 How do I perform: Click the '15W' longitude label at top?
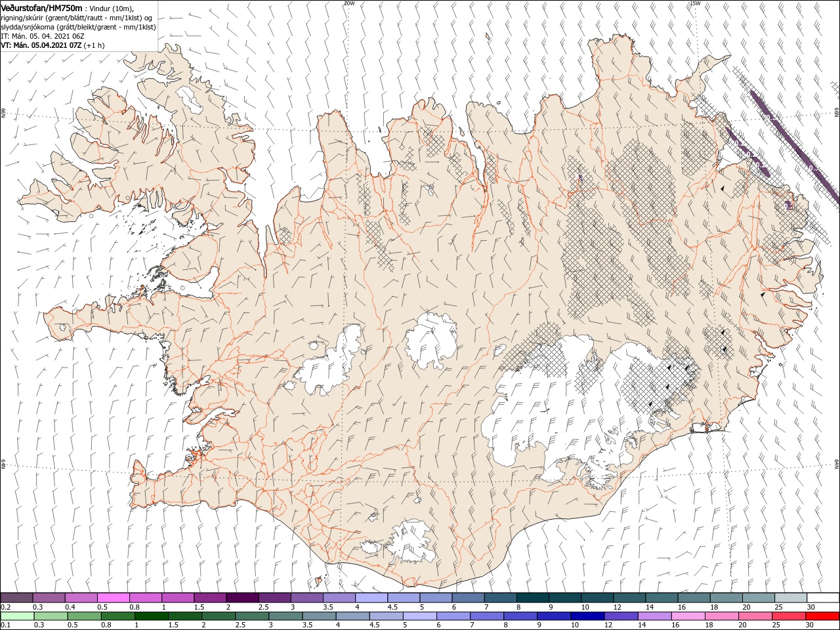[x=695, y=3]
